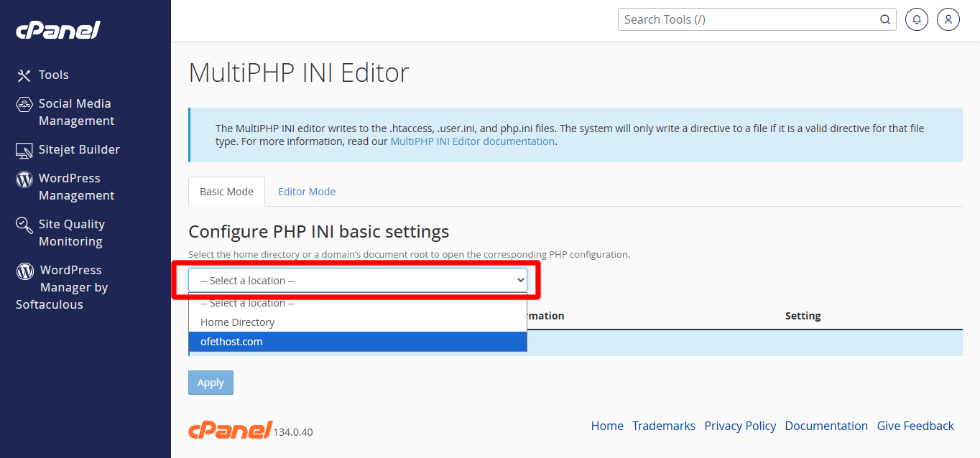Open the Trademarks footer link
This screenshot has width=980, height=458.
point(664,426)
